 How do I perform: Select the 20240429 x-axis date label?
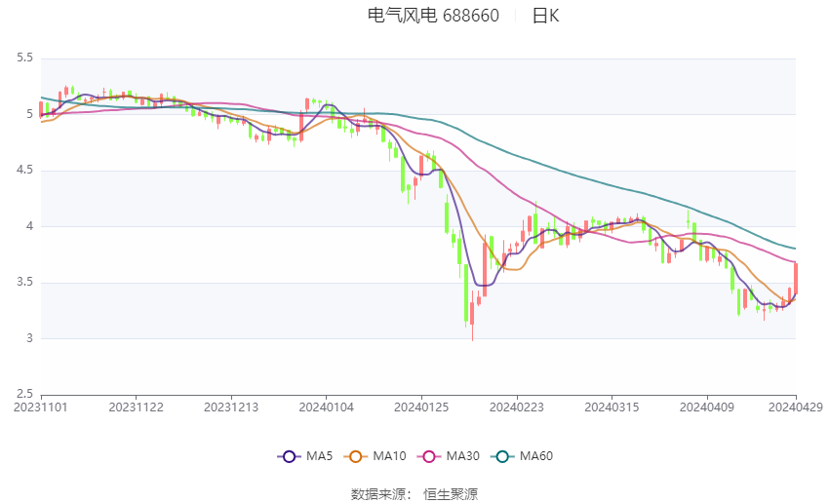(x=795, y=407)
